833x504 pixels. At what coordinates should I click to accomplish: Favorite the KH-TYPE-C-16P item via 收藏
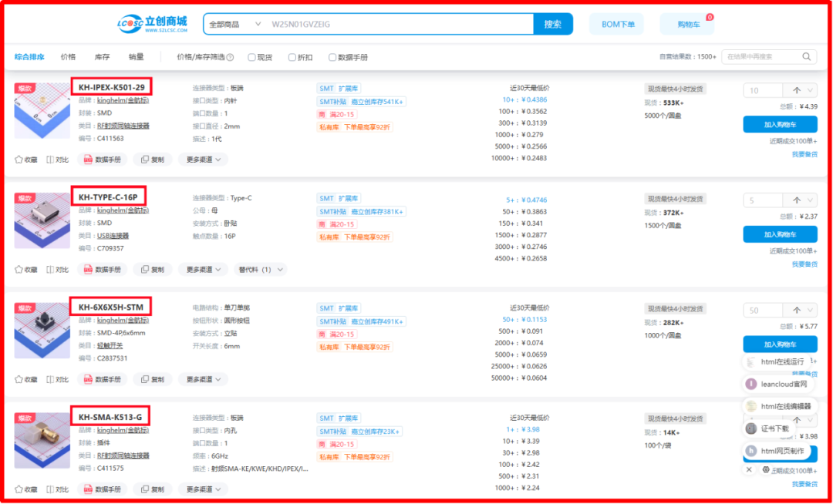(26, 270)
